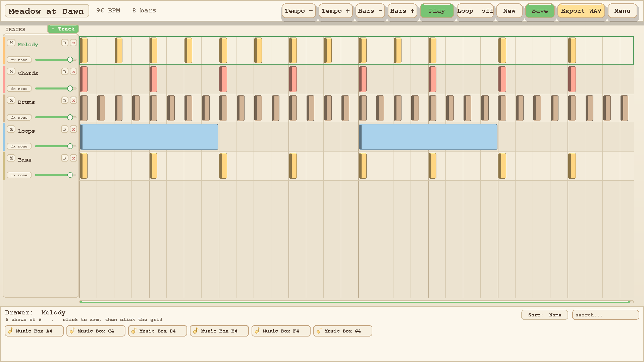Mute the Loops track
The image size is (644, 362).
[11, 129]
